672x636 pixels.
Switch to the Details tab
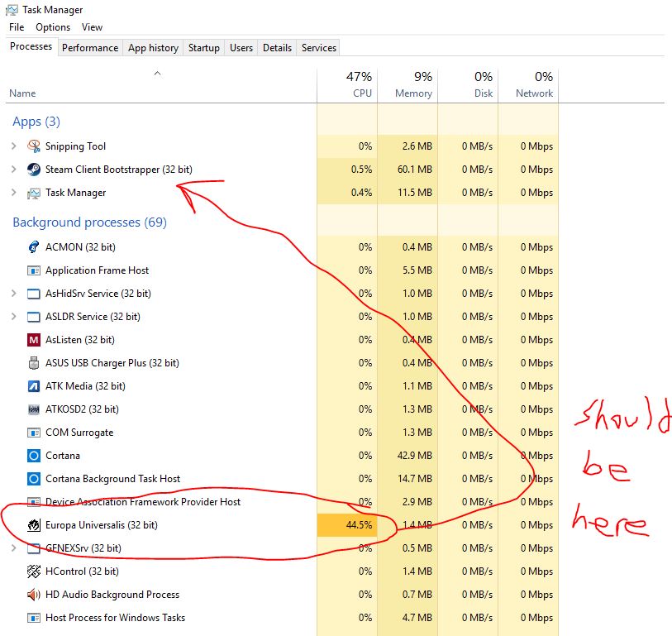point(277,48)
